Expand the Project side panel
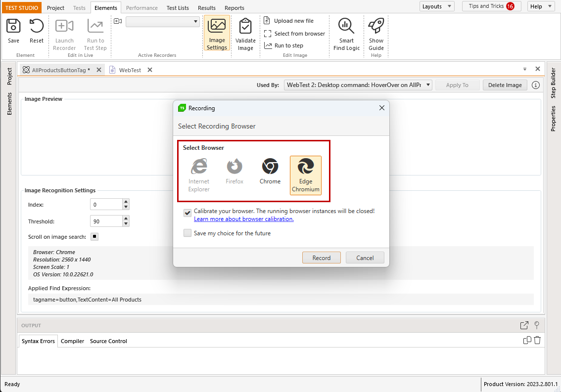The width and height of the screenshot is (561, 392). tap(9, 77)
